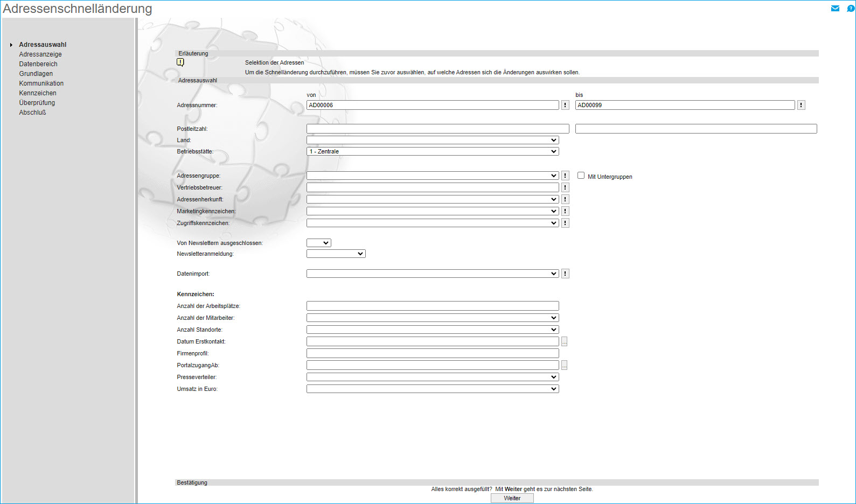Select Kommunikation in the sidebar menu
856x504 pixels.
(41, 83)
